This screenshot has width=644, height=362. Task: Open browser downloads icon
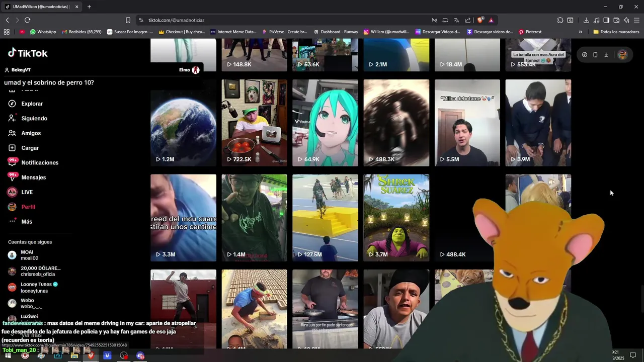point(586,20)
